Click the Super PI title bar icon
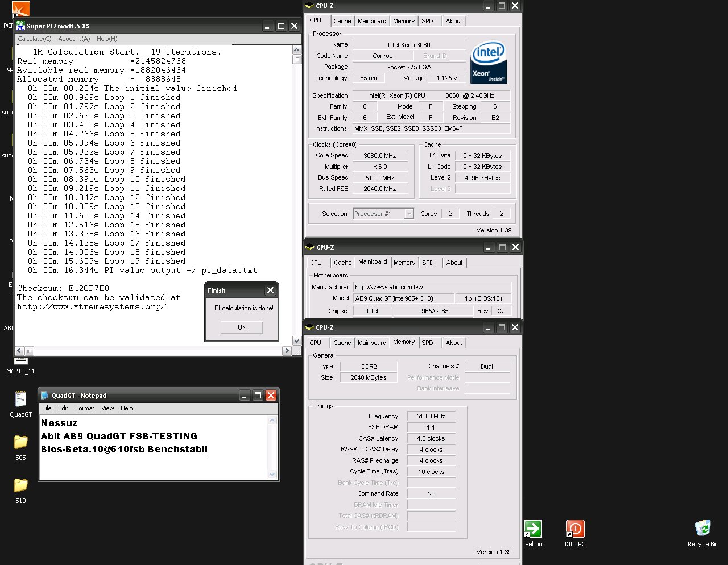 click(21, 26)
